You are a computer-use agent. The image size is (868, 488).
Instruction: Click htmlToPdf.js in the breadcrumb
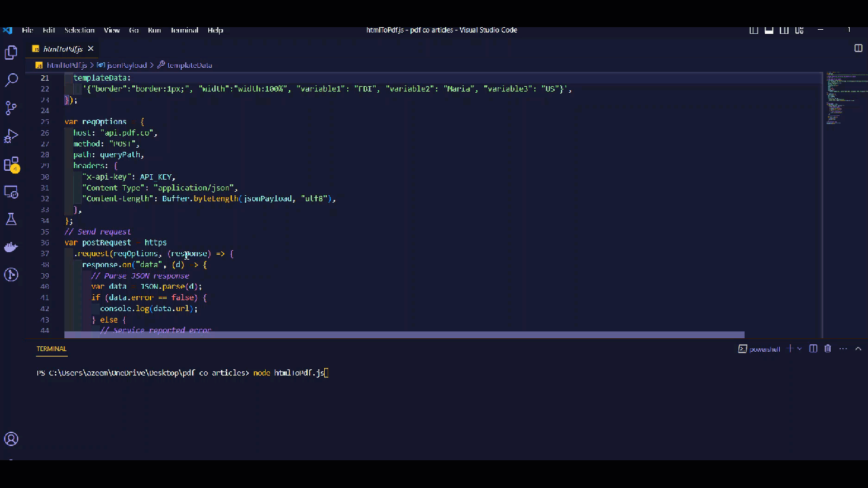tap(66, 65)
